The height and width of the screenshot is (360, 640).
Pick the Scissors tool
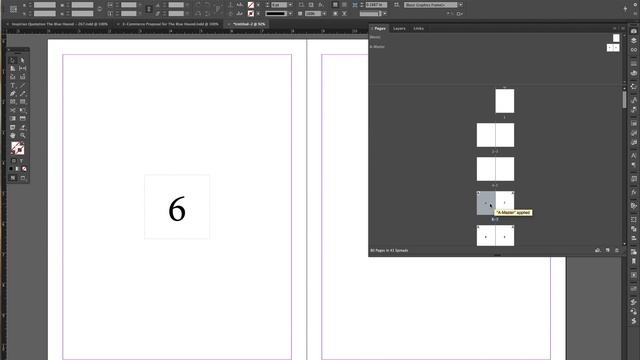13,110
